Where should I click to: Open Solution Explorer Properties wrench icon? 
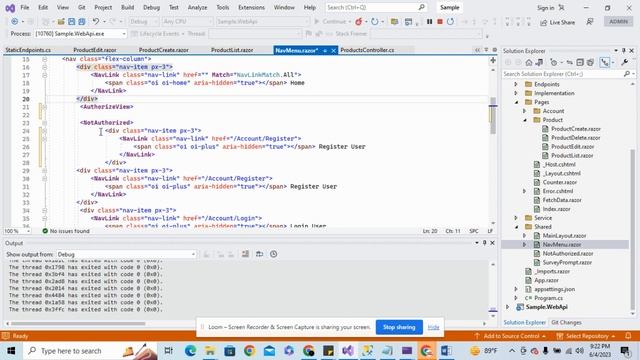624,62
